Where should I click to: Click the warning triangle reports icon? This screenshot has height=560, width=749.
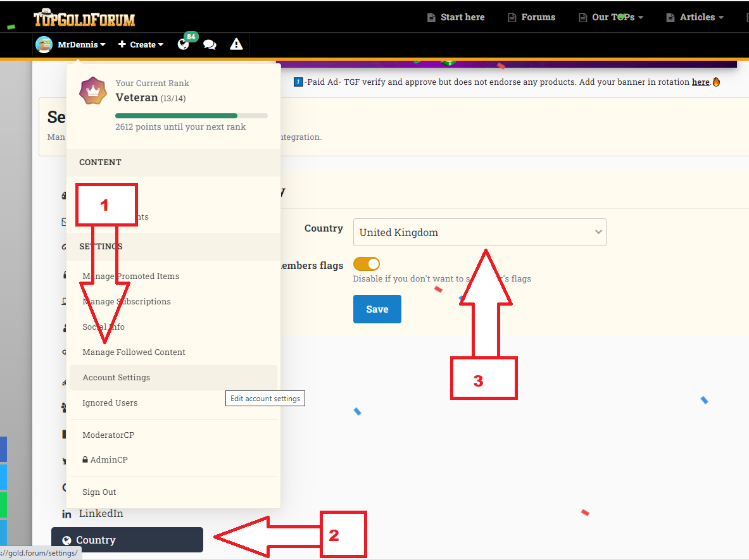point(236,44)
